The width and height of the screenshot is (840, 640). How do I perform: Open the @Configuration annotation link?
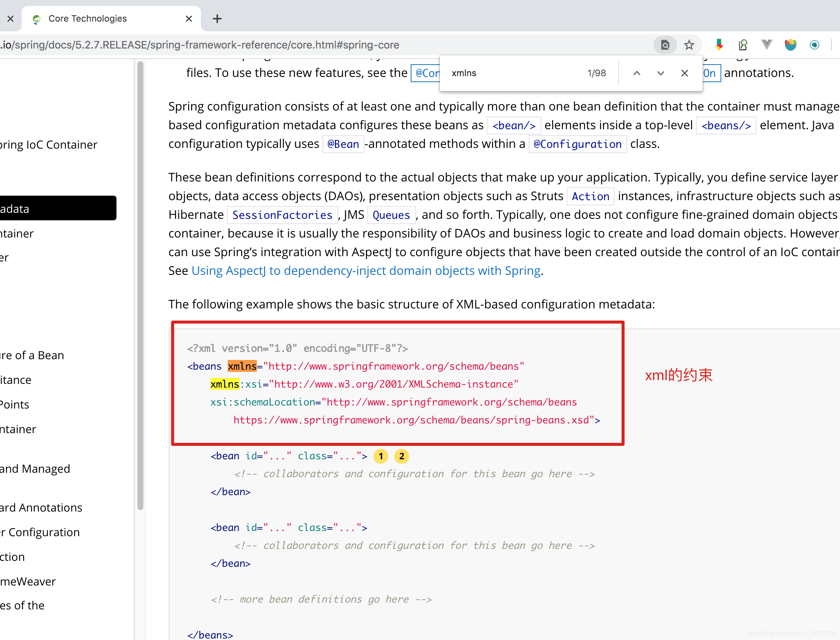click(x=577, y=144)
